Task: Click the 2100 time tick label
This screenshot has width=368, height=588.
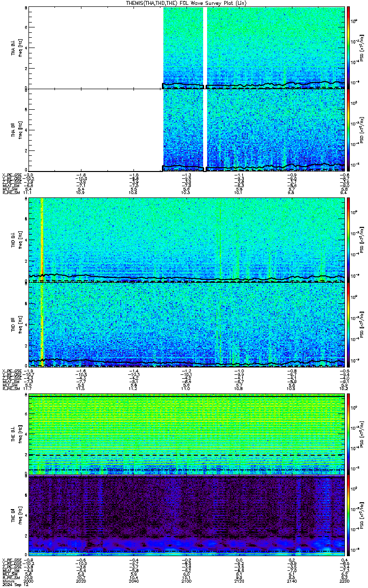Action: pos(187,581)
